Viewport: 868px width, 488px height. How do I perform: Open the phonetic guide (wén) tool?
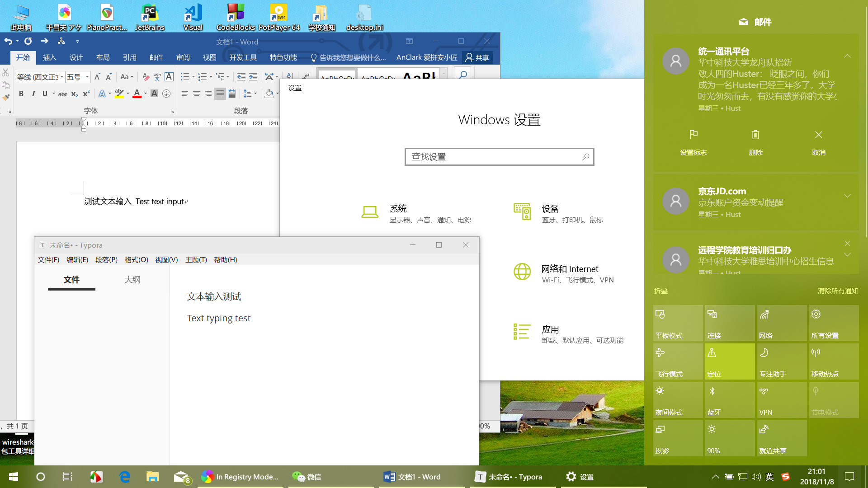(157, 77)
